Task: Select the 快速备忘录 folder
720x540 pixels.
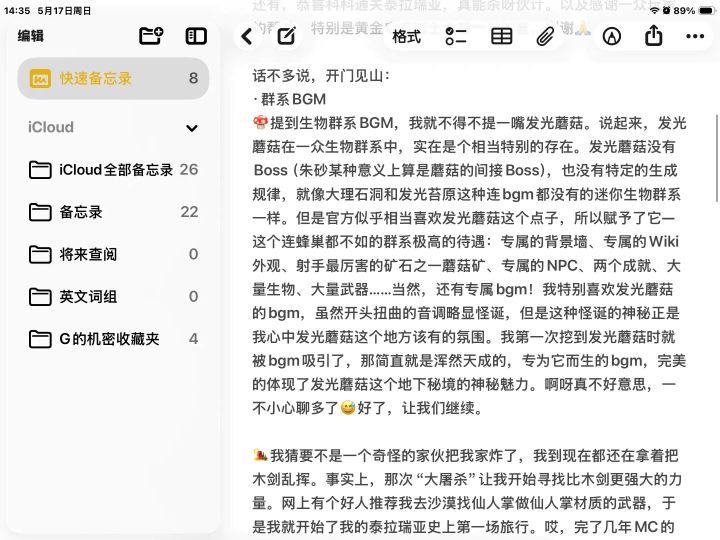Action: tap(113, 79)
